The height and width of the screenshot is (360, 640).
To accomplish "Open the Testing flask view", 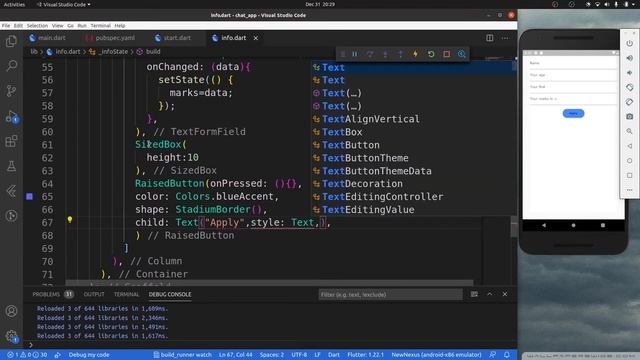I will [11, 166].
